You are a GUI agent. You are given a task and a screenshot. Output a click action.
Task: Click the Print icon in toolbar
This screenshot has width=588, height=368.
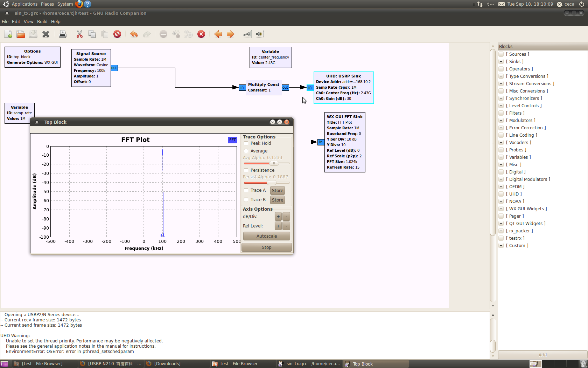[x=63, y=34]
